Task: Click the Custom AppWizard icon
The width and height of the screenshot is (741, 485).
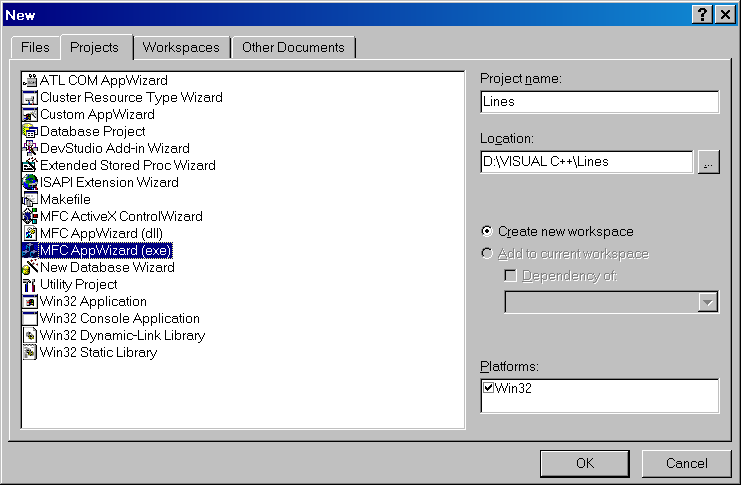Action: click(30, 114)
